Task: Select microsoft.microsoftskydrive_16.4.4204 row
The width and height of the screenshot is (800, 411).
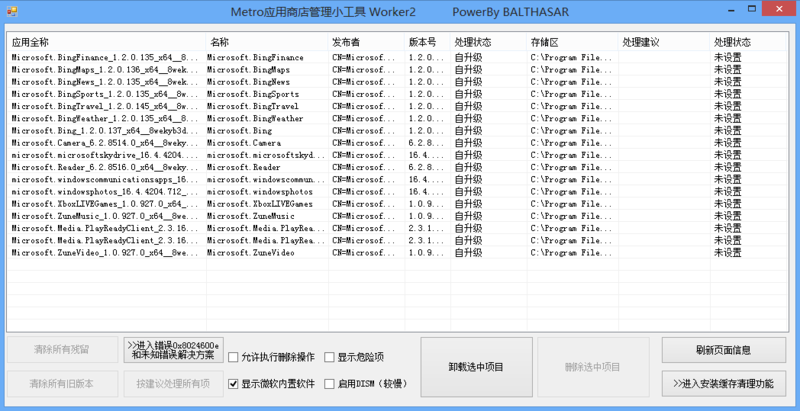Action: pos(397,155)
